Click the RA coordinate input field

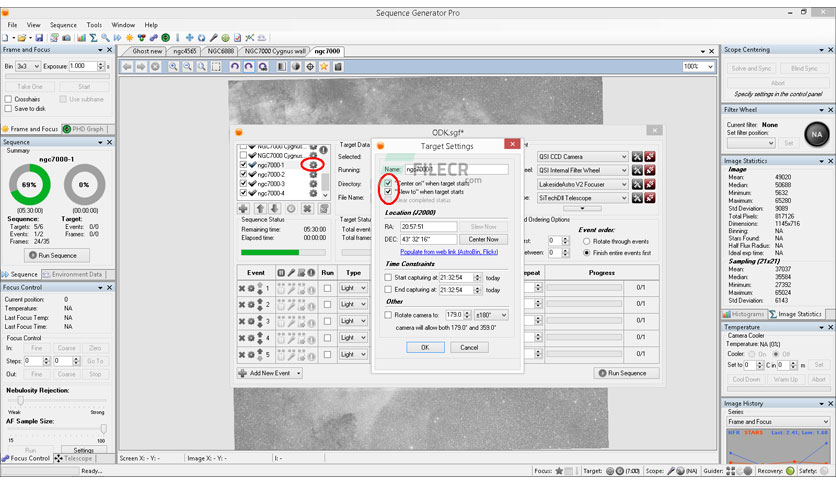click(x=428, y=227)
